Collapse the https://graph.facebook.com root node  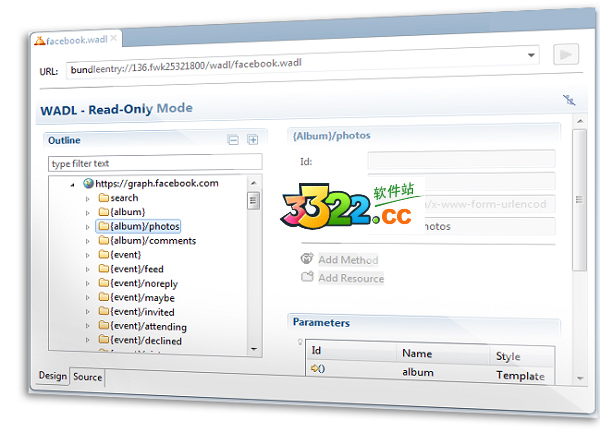point(72,185)
